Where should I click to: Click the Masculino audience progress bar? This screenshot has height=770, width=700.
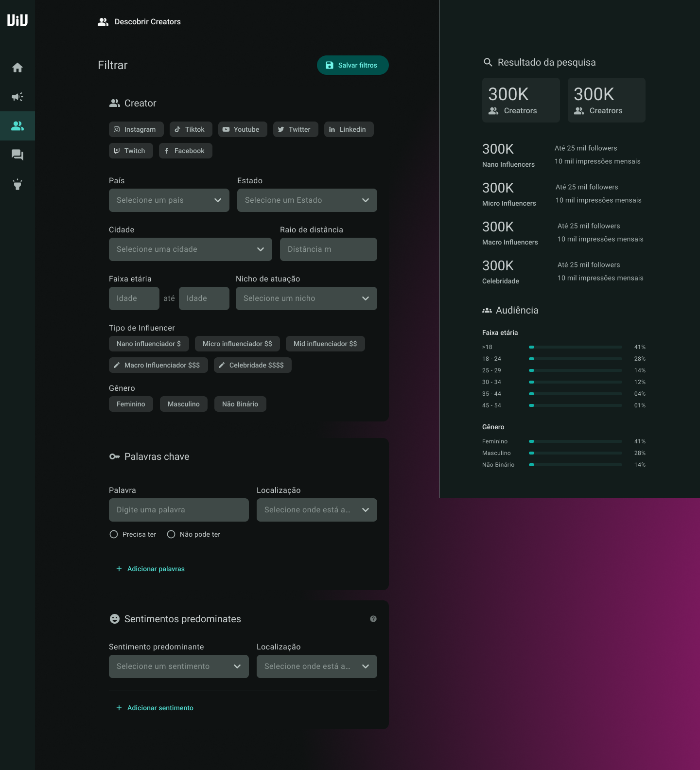[576, 453]
